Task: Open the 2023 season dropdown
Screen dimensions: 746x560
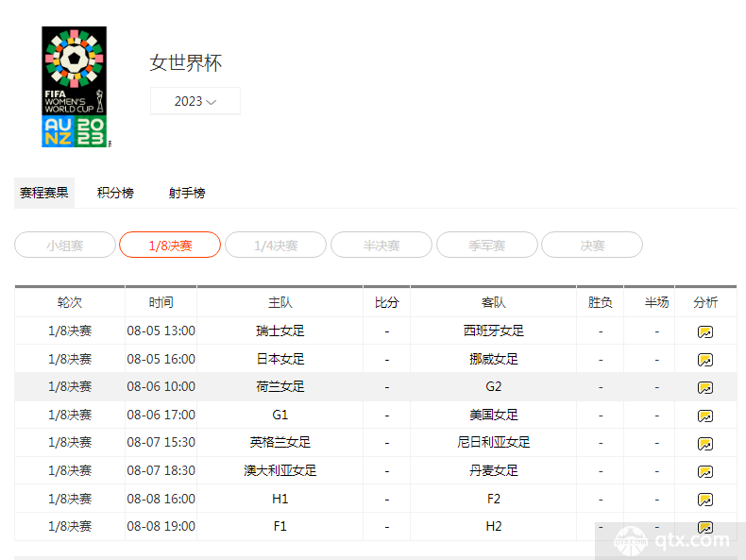Action: point(195,101)
